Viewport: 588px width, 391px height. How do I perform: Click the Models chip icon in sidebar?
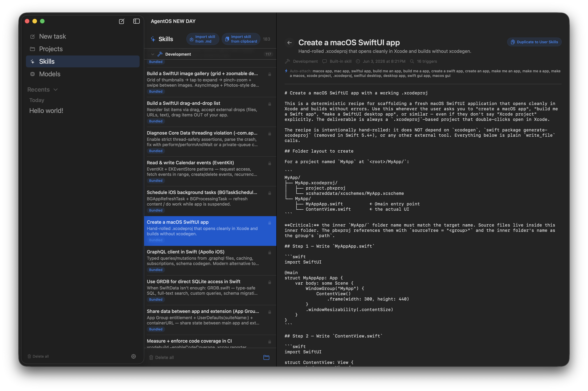32,74
